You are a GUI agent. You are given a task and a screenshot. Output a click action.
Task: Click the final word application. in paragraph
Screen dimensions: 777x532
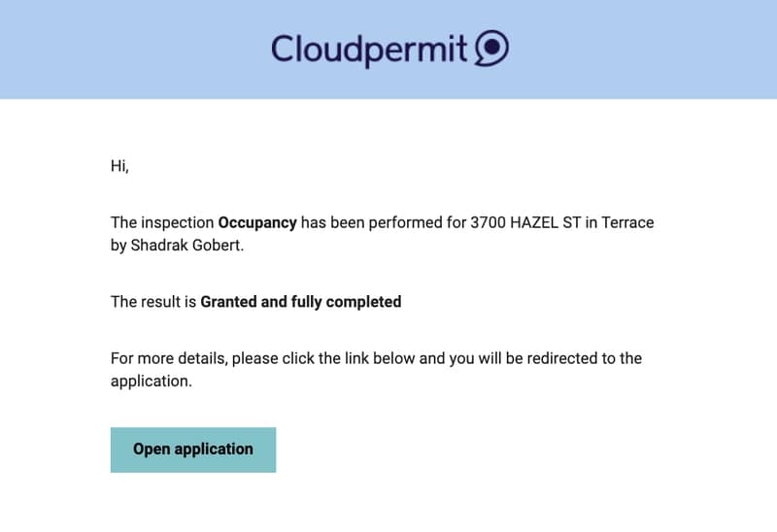coord(152,382)
